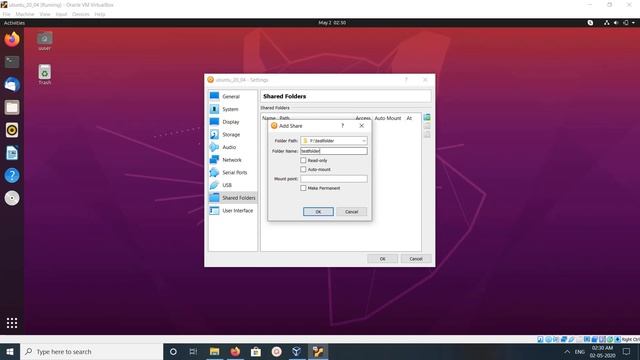The height and width of the screenshot is (360, 640).
Task: Open the Windows taskbar clock and date
Action: coord(602,351)
